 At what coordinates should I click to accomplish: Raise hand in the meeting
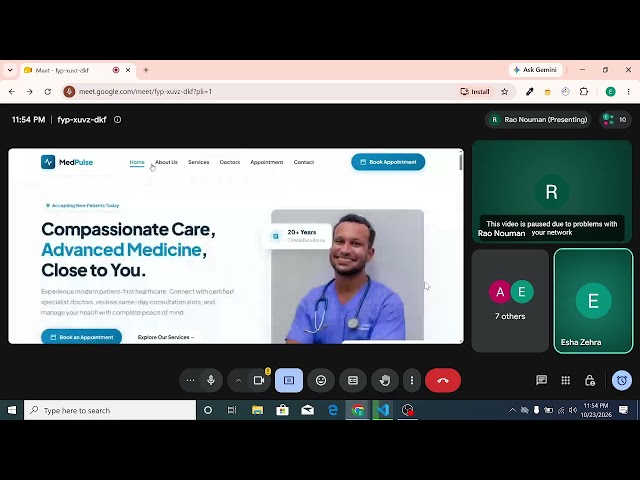385,380
